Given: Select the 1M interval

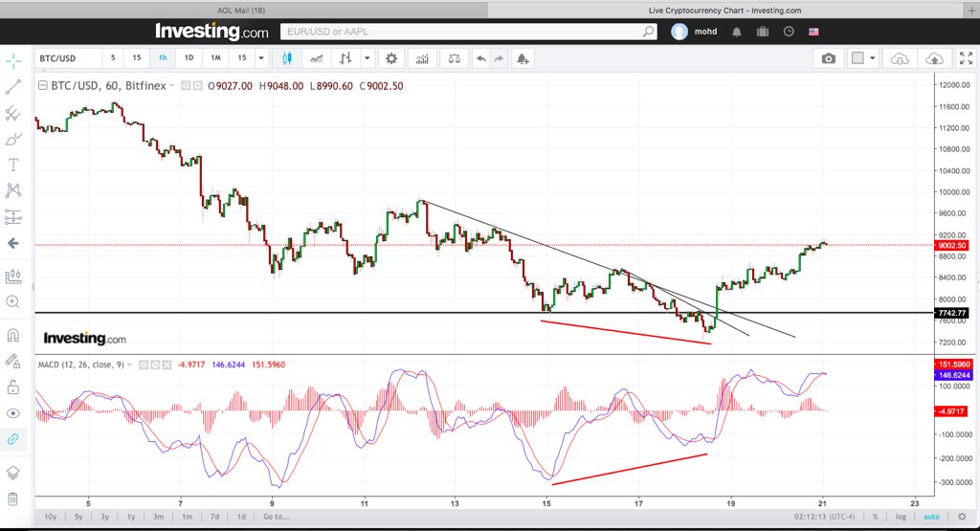Looking at the screenshot, I should 215,58.
